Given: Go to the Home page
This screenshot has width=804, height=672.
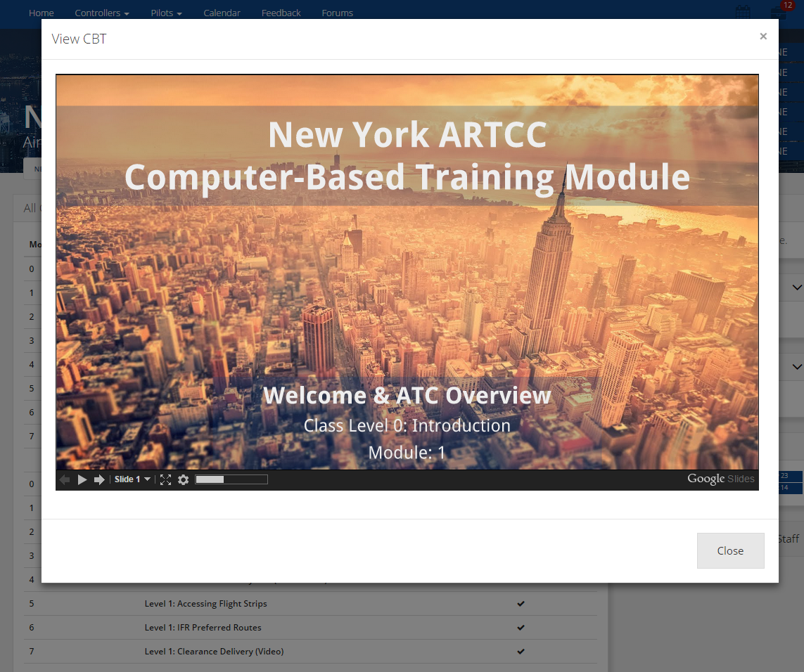Looking at the screenshot, I should point(42,13).
